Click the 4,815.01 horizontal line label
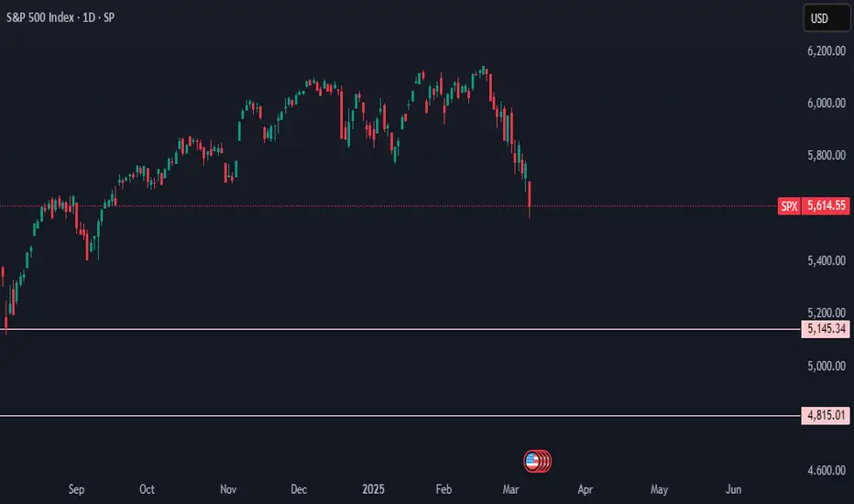 (x=826, y=415)
